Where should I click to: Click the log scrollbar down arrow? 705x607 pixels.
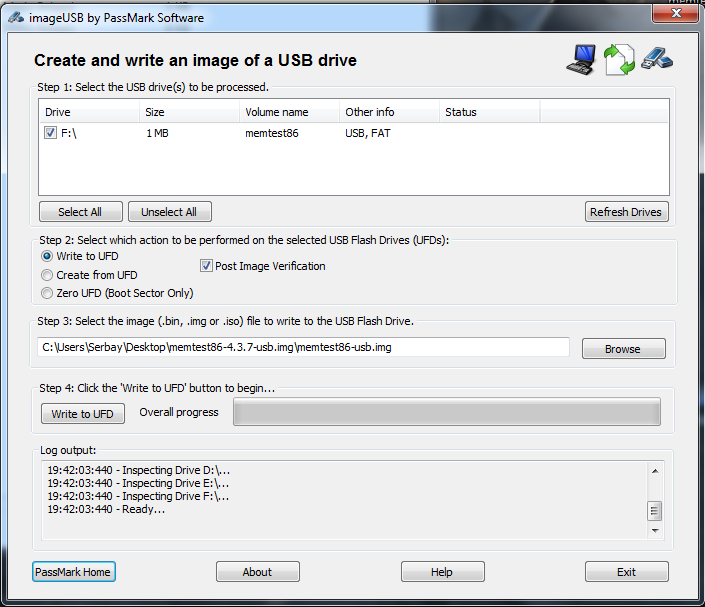point(655,531)
